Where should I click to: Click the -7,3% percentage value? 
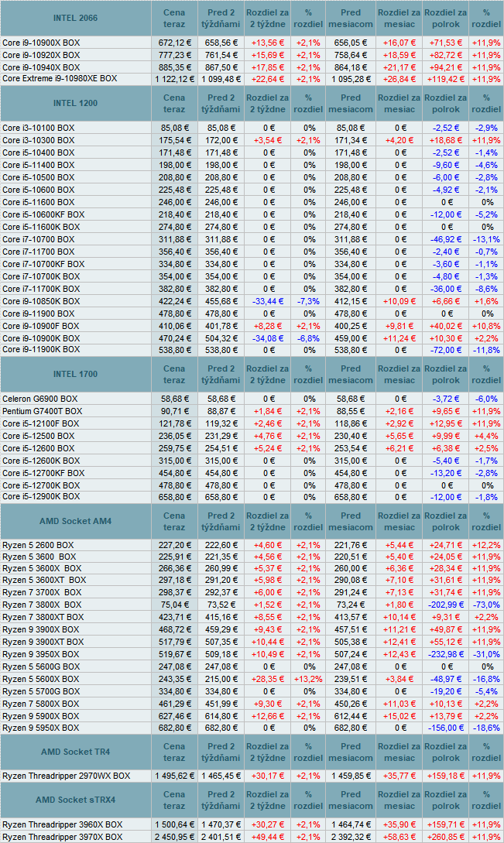[x=308, y=301]
